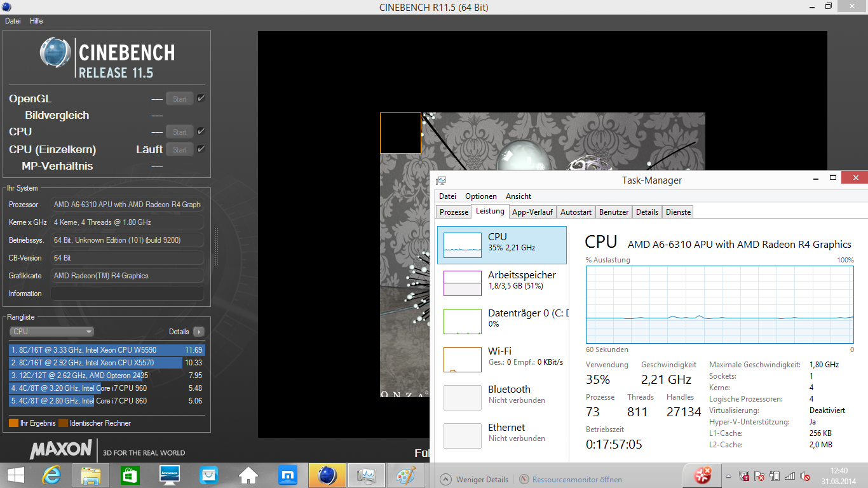This screenshot has width=868, height=488.
Task: Select the AMD Opteron 2435 ranking entry
Action: (x=107, y=376)
